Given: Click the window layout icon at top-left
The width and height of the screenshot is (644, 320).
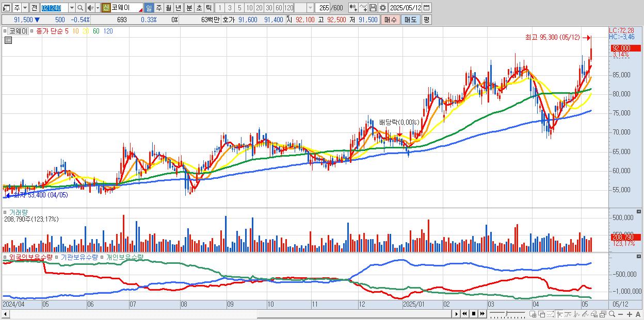Looking at the screenshot, I should click(6, 8).
